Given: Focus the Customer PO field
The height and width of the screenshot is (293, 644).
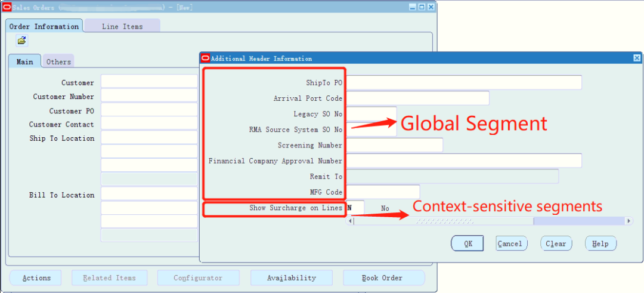Looking at the screenshot, I should point(150,110).
